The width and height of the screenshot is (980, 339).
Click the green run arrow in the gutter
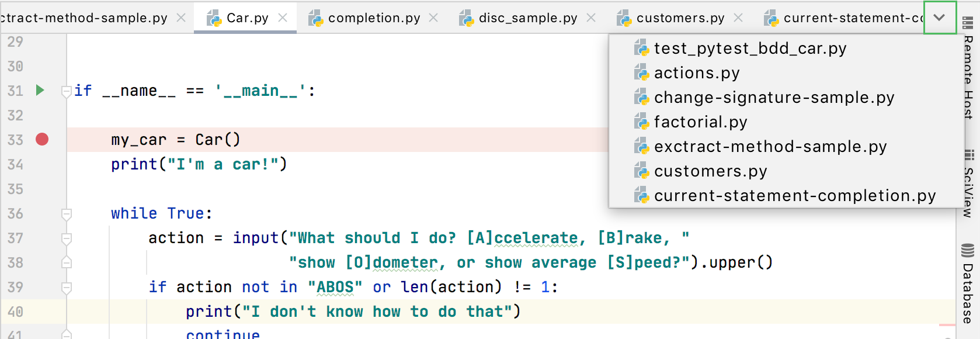pos(40,91)
